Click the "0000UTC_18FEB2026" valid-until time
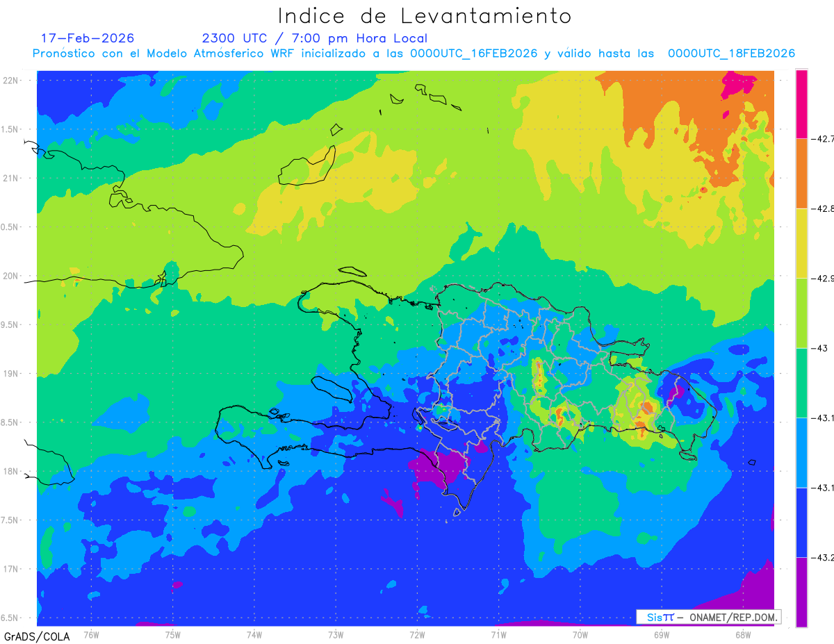Screen dimensions: 834x644 pyautogui.click(x=731, y=53)
